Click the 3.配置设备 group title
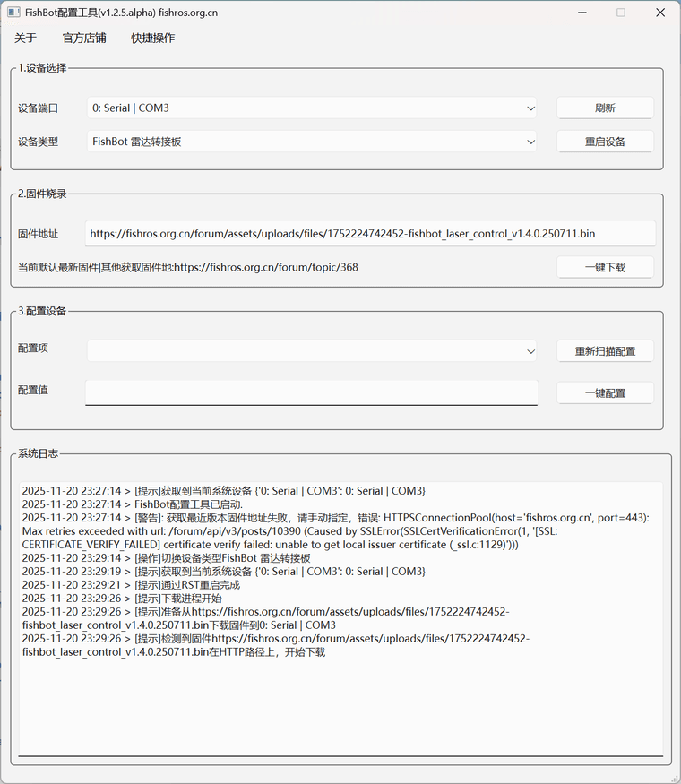This screenshot has height=784, width=681. pos(42,311)
